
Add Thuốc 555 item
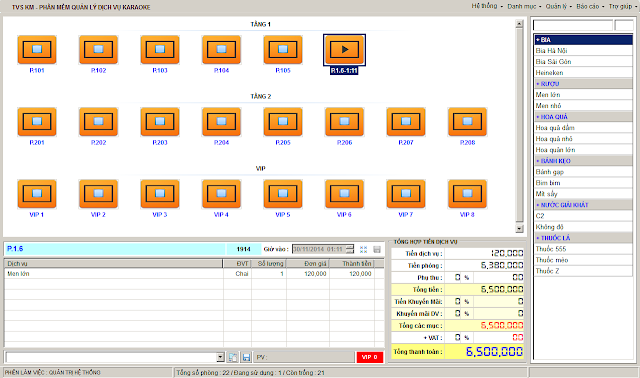click(x=583, y=249)
